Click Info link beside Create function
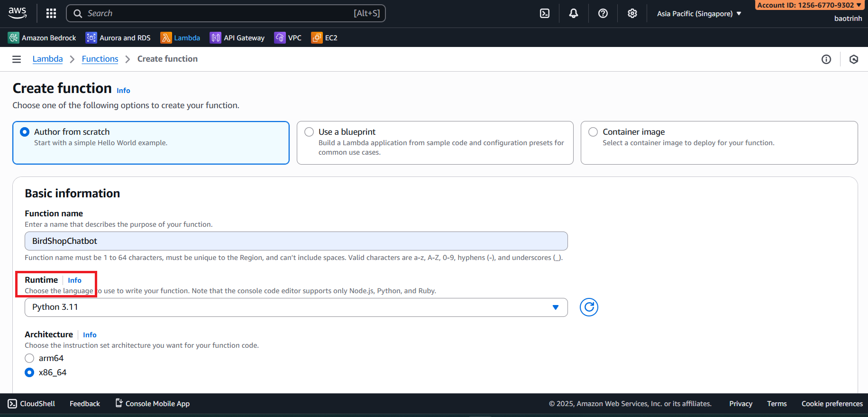Image resolution: width=868 pixels, height=417 pixels. [x=123, y=91]
